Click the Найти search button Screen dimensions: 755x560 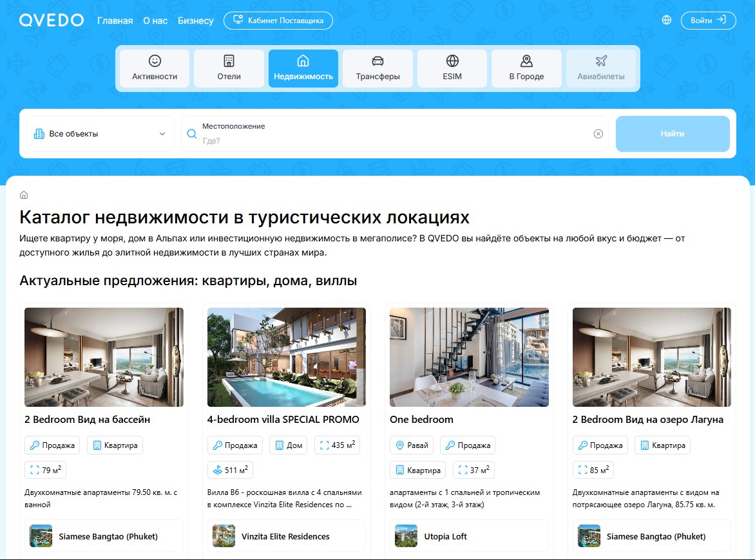click(672, 133)
